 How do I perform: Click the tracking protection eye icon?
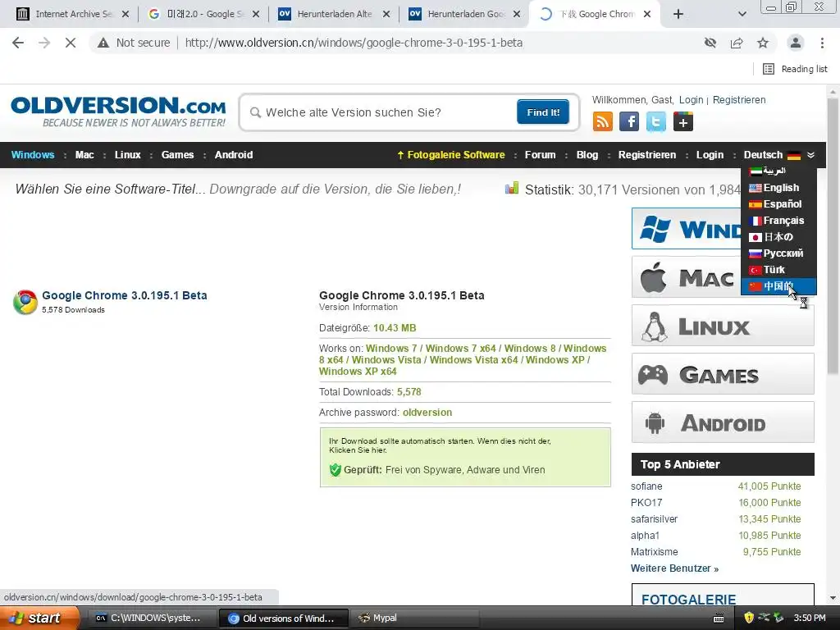click(x=710, y=43)
